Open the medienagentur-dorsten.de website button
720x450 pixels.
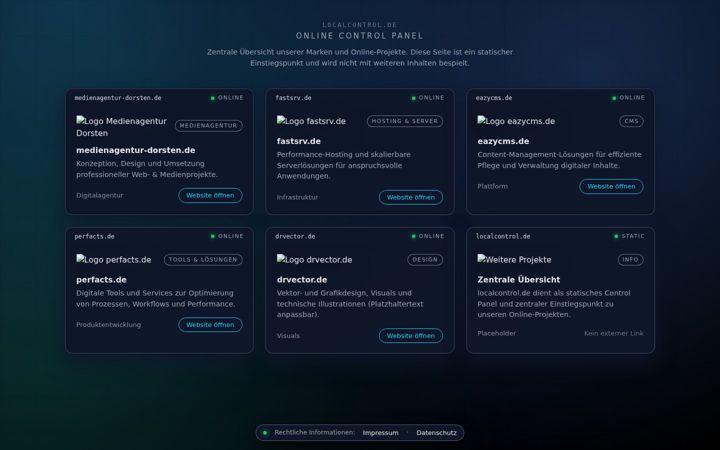tap(210, 195)
